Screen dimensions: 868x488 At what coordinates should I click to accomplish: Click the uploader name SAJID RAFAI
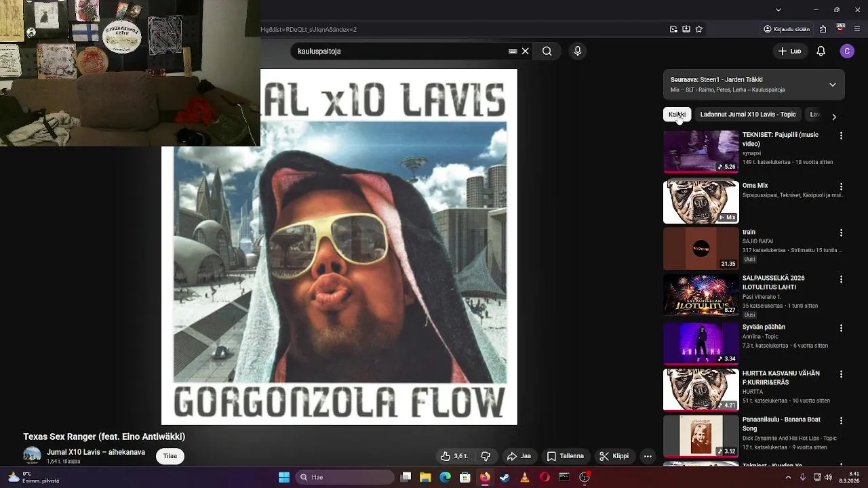757,241
